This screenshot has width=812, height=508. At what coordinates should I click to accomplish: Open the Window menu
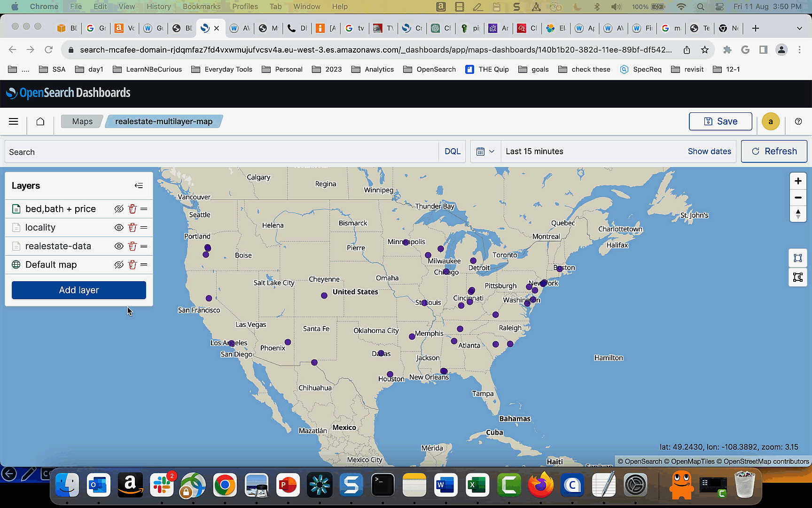(307, 7)
